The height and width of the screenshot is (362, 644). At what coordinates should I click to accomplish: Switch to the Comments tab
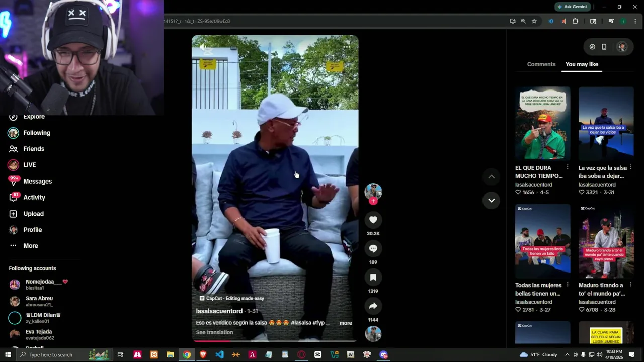pos(541,64)
